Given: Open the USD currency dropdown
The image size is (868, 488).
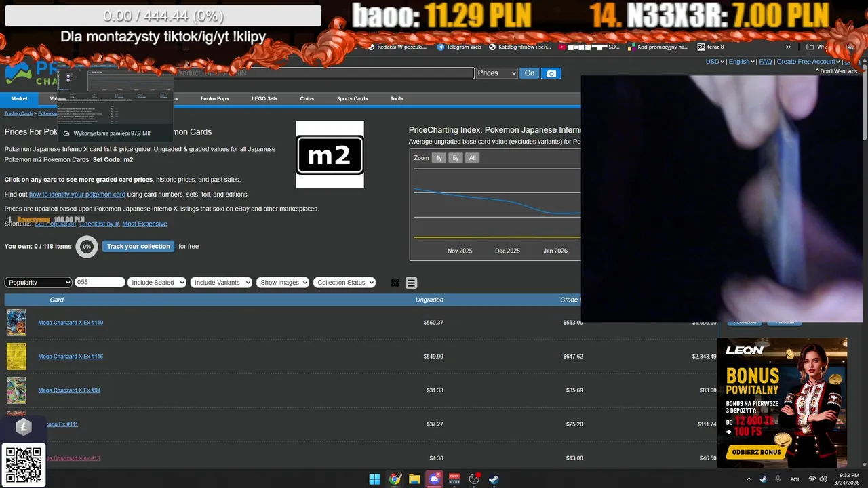Looking at the screenshot, I should 715,62.
